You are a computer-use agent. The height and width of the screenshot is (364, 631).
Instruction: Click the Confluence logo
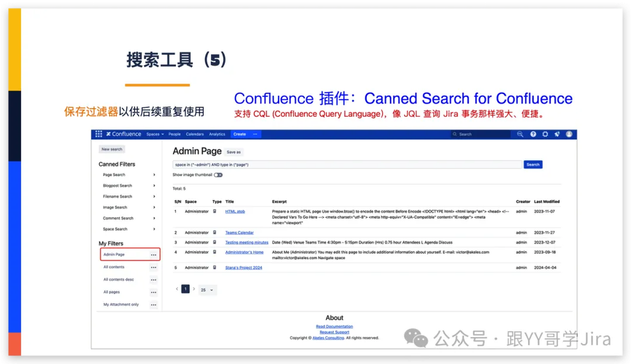124,134
